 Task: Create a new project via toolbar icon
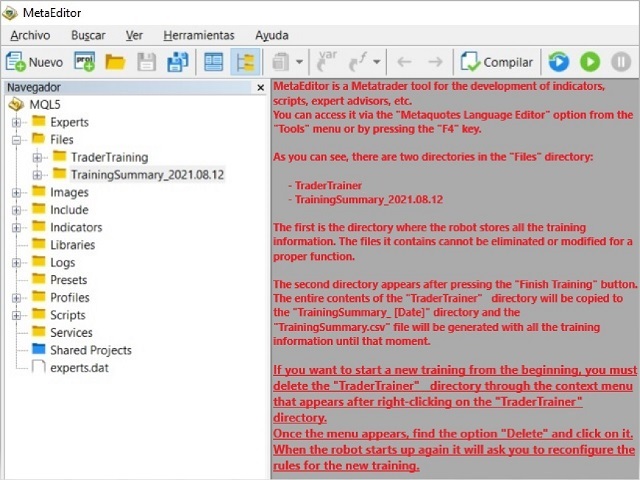pos(84,62)
